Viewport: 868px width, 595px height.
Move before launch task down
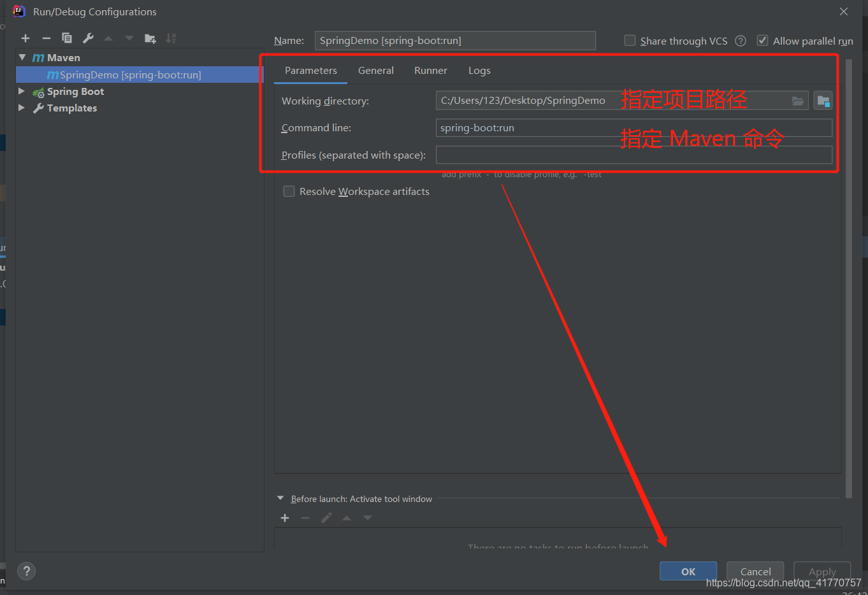[x=368, y=518]
